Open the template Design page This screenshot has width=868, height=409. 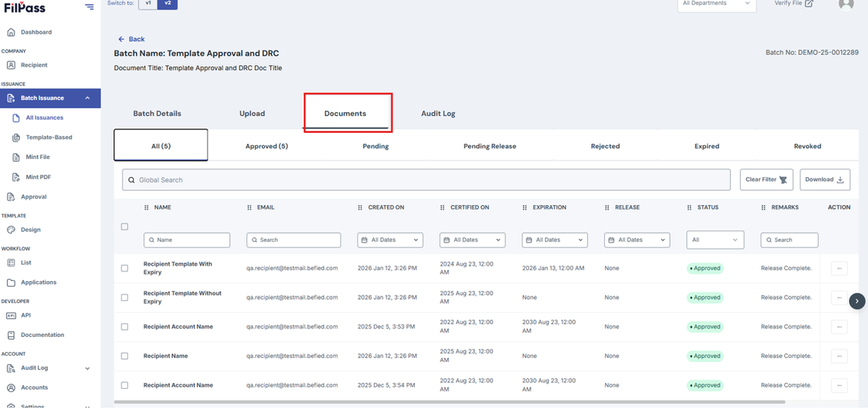(x=30, y=230)
